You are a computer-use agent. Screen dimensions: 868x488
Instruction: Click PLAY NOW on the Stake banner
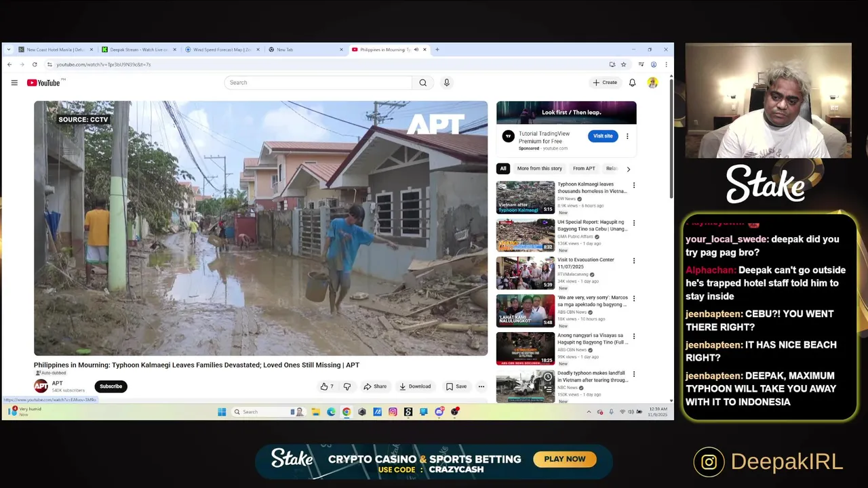pyautogui.click(x=565, y=459)
